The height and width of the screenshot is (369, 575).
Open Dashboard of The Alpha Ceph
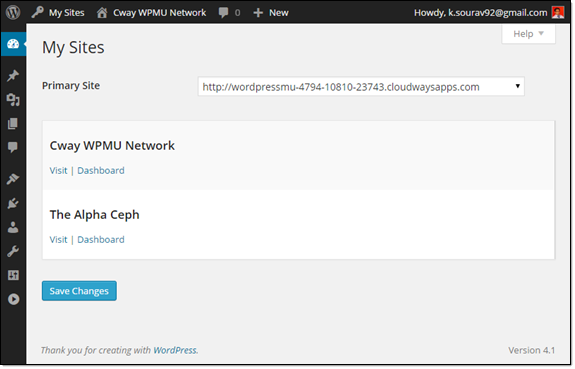tap(101, 240)
